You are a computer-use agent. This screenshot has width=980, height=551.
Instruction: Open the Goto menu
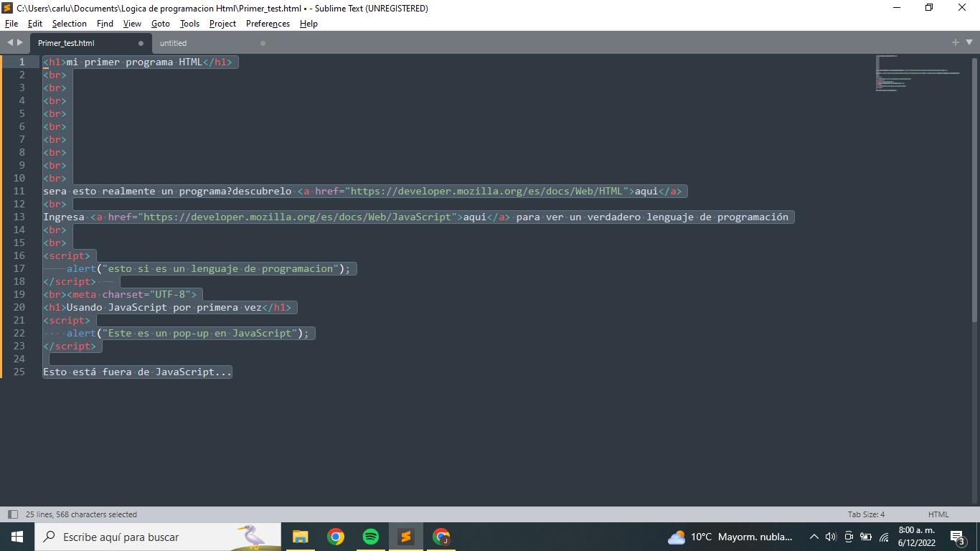[x=161, y=24]
